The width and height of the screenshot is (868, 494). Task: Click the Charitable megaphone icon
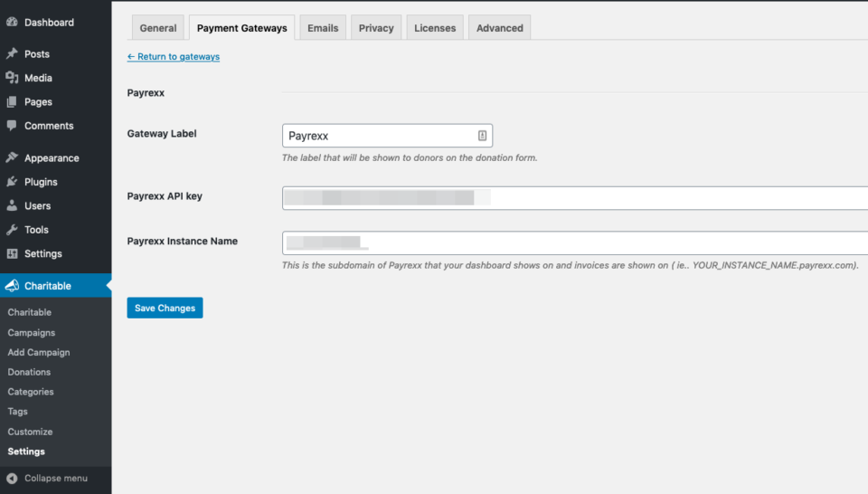[x=12, y=286]
